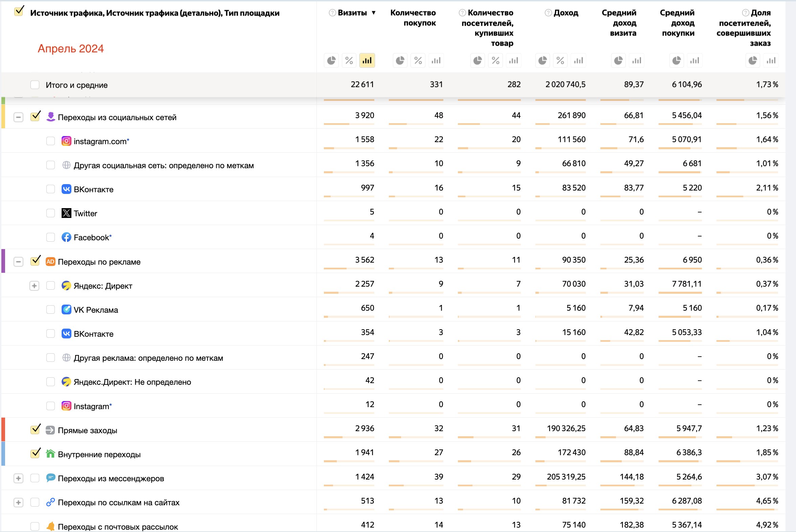
Task: Expand Яндекс: Директ sub-rows
Action: pyautogui.click(x=34, y=286)
